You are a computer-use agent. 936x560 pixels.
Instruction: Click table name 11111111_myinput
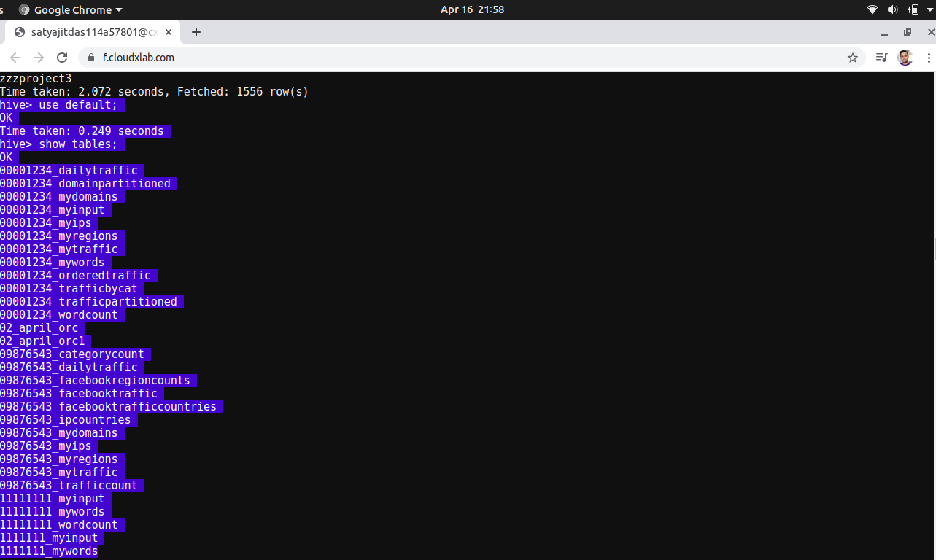(53, 499)
